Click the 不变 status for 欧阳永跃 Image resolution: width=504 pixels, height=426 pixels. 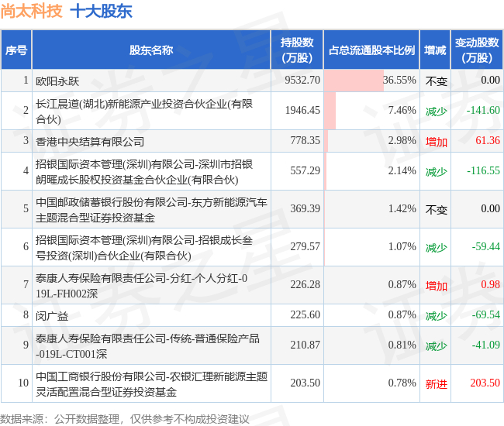coord(437,81)
